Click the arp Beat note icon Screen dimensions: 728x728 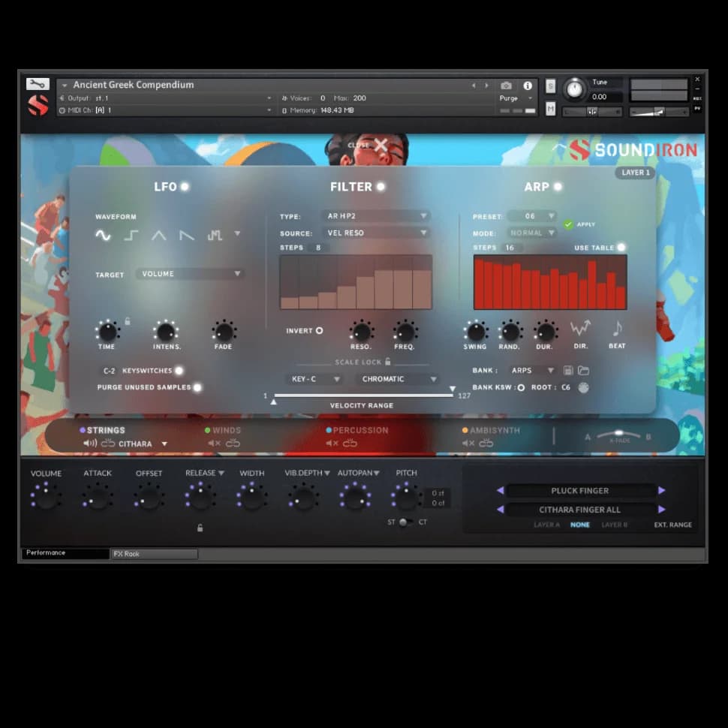click(x=617, y=329)
